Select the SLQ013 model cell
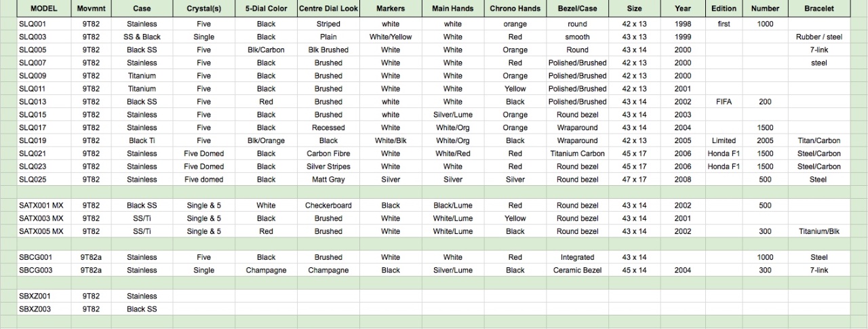 click(x=33, y=102)
